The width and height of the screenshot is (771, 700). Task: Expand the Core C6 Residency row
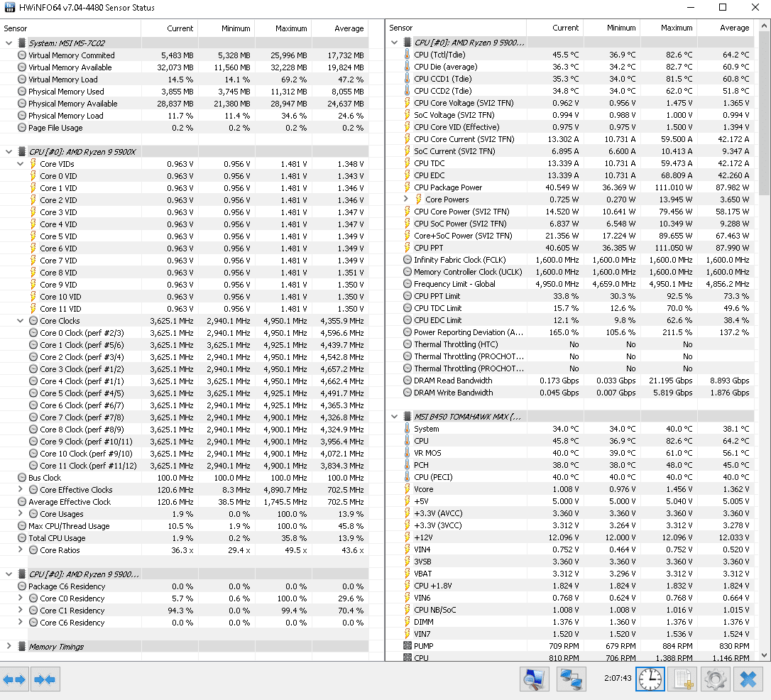click(x=20, y=623)
